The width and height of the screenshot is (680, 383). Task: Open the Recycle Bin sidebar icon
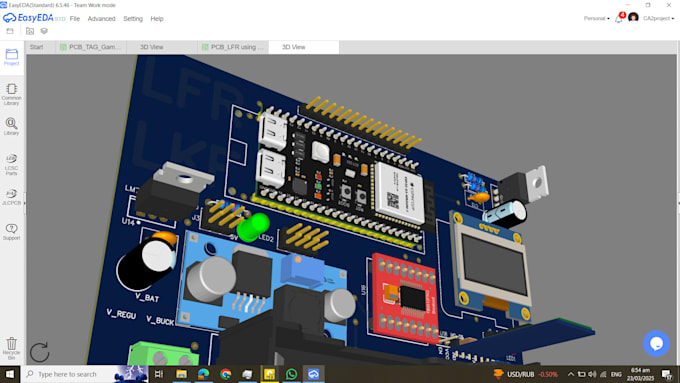click(11, 348)
